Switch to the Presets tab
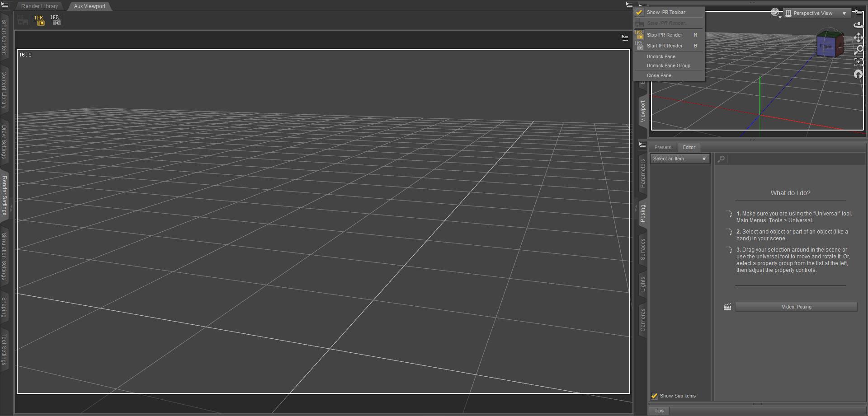 663,147
